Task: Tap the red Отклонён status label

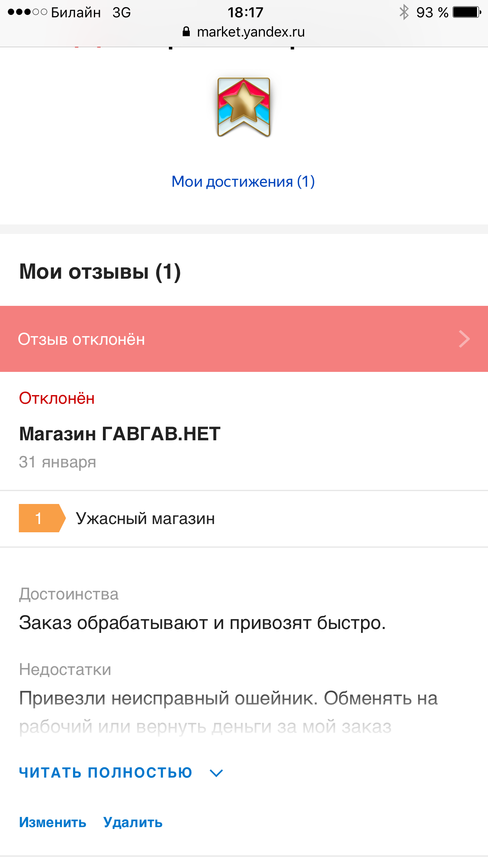Action: (x=57, y=398)
